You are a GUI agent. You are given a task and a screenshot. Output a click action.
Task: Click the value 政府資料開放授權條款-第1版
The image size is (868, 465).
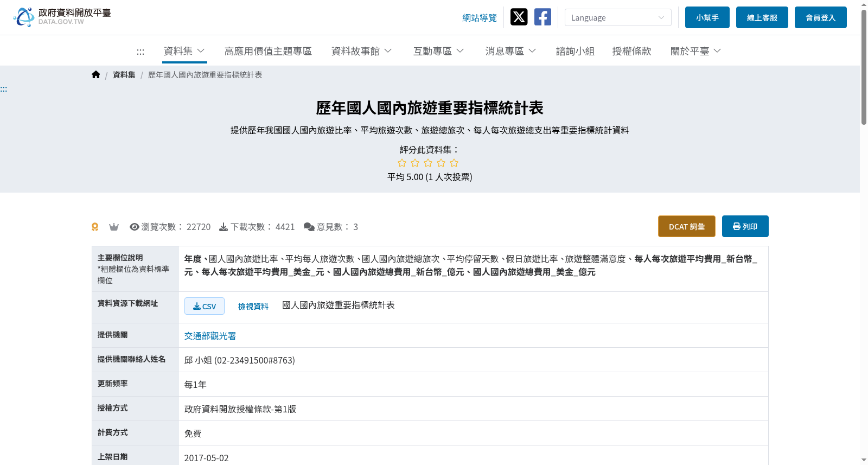pos(240,409)
